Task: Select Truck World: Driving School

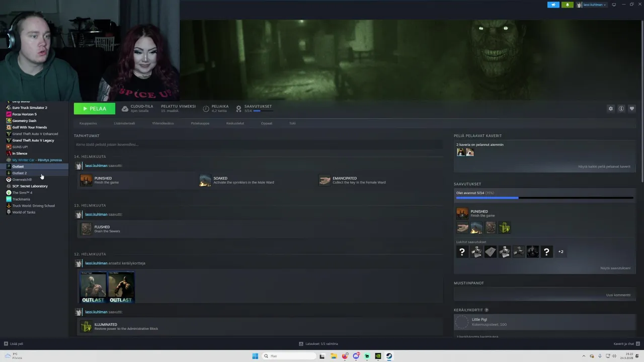Action: (x=33, y=206)
